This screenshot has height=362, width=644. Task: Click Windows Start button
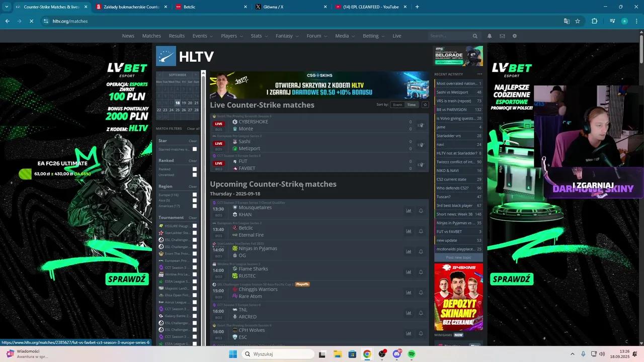click(x=232, y=354)
